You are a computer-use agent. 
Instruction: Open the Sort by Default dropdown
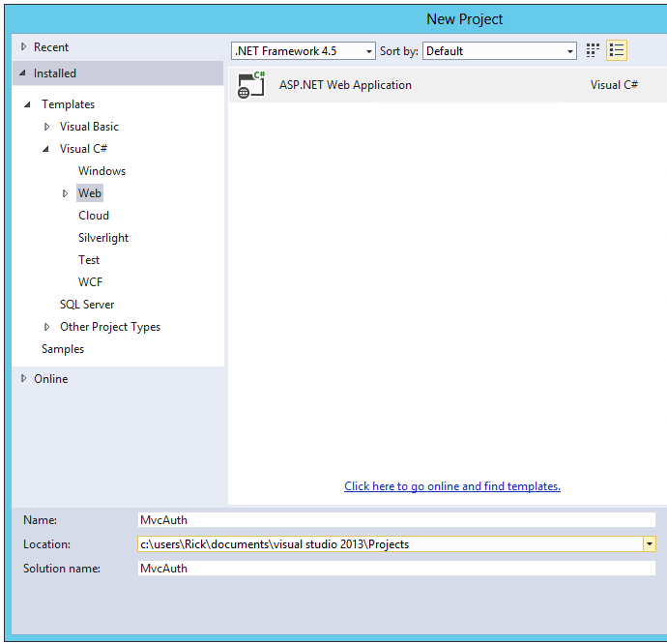(x=500, y=51)
